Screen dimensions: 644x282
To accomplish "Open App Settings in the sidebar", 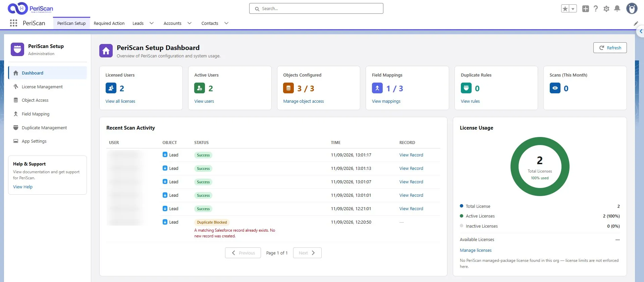I will pos(47,141).
